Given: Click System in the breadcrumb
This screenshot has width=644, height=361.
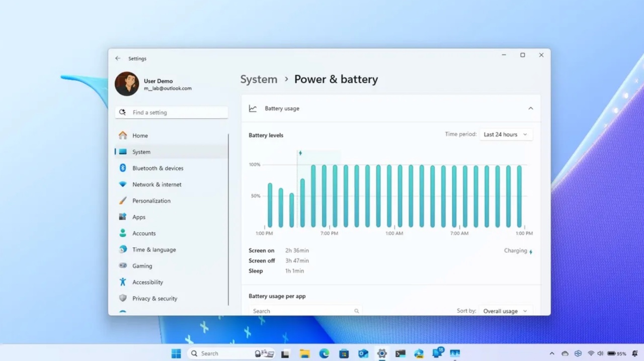Looking at the screenshot, I should point(259,79).
